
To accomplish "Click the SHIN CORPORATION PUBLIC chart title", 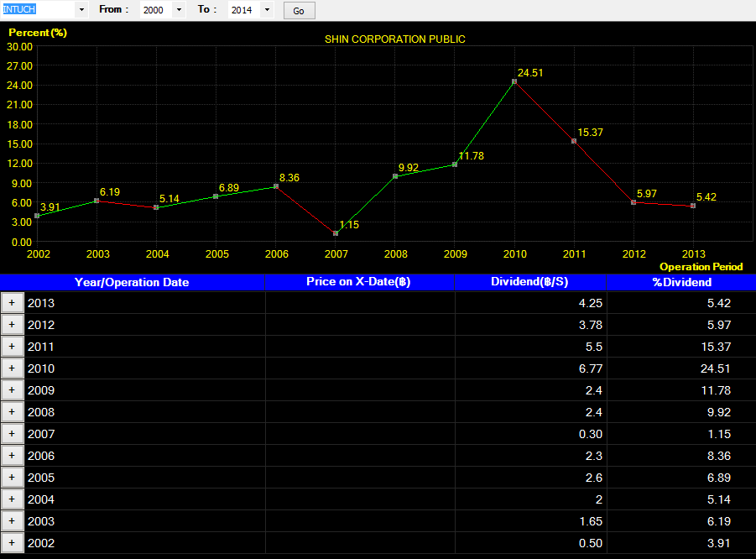I will pyautogui.click(x=395, y=39).
